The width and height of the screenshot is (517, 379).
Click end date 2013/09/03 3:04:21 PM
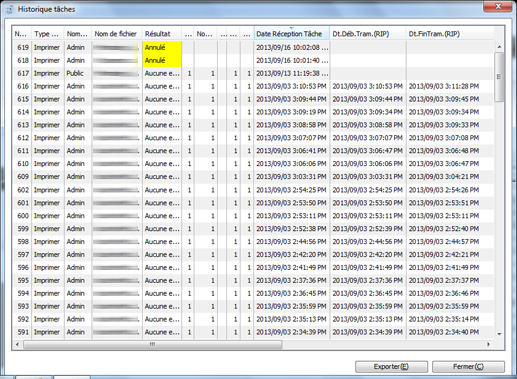click(x=444, y=177)
